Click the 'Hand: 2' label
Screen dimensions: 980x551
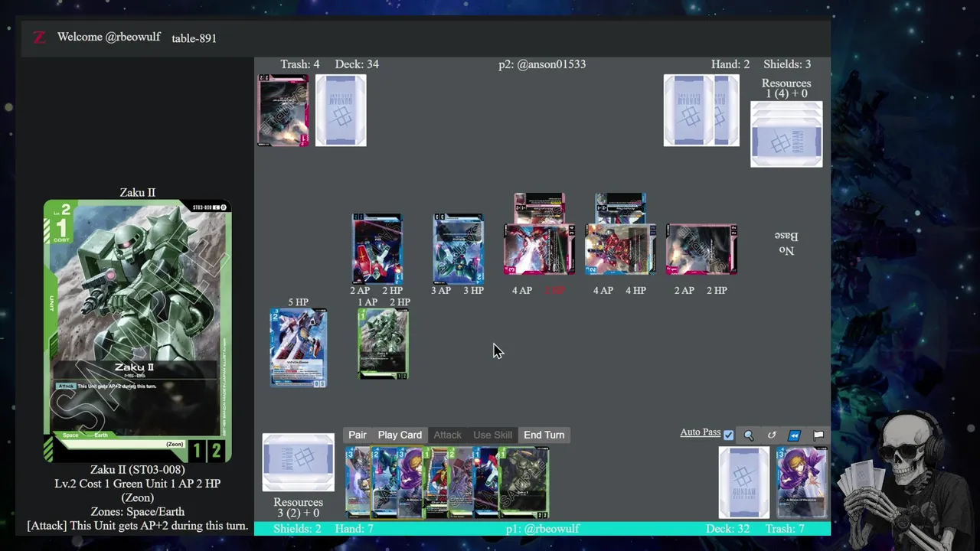730,64
